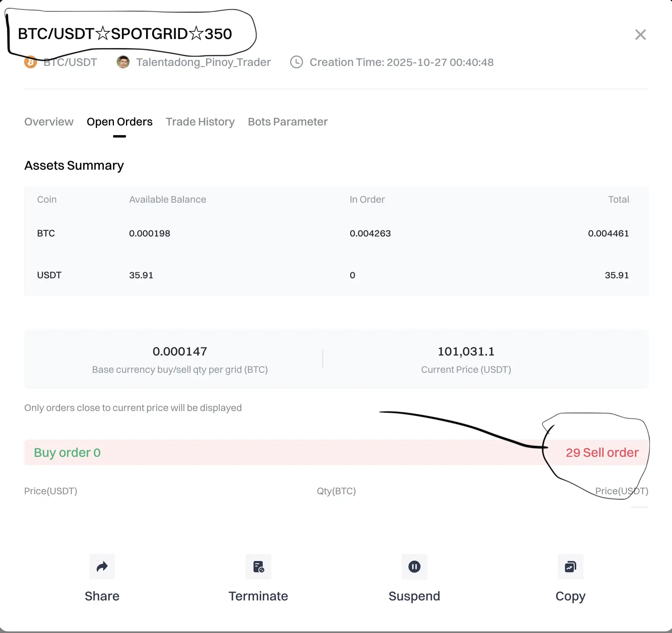
Task: Switch to the Overview tab
Action: pos(49,121)
